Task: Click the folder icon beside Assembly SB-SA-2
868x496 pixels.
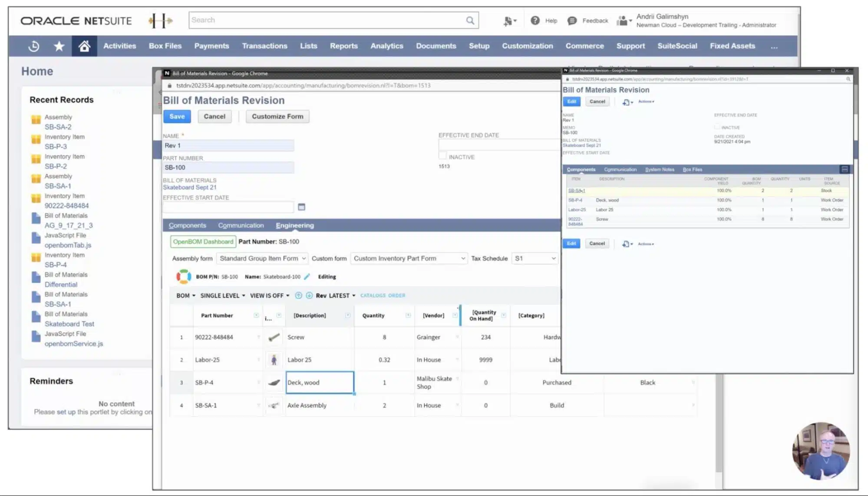Action: (36, 119)
